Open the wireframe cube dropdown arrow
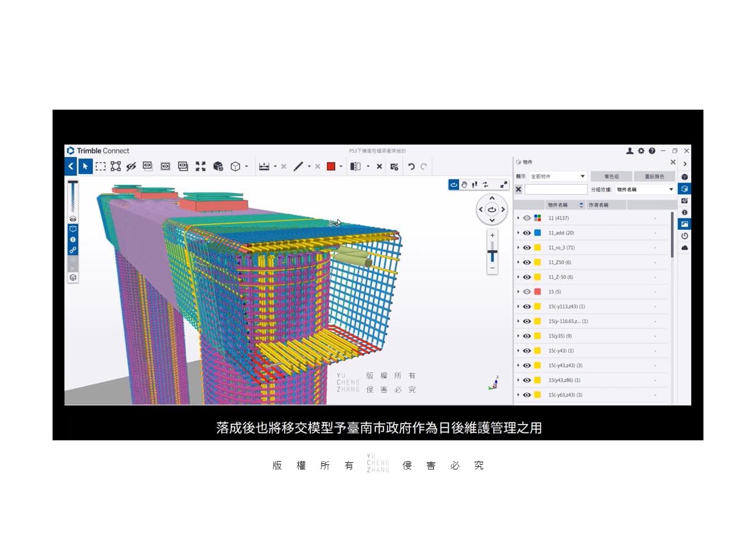The image size is (756, 550). (246, 166)
